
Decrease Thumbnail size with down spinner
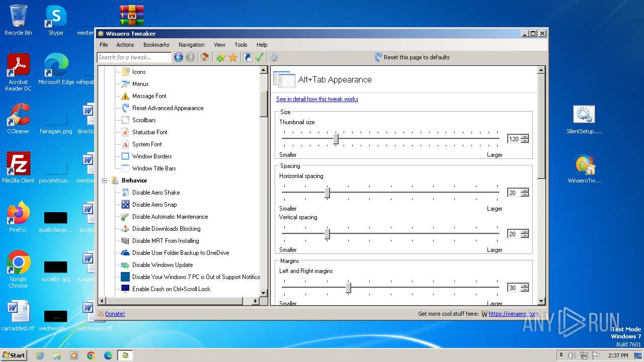point(525,141)
